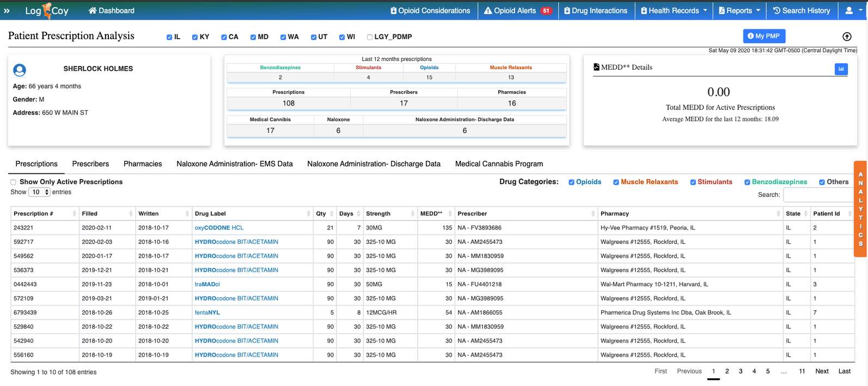Screen dimensions: 868x386
Task: Click the LogiCoy logo icon
Action: coord(47,10)
